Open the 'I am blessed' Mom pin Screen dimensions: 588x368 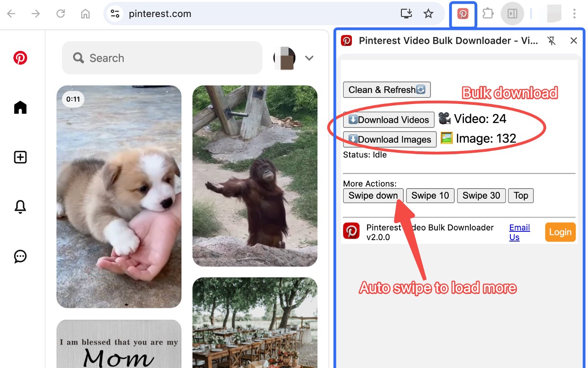119,344
